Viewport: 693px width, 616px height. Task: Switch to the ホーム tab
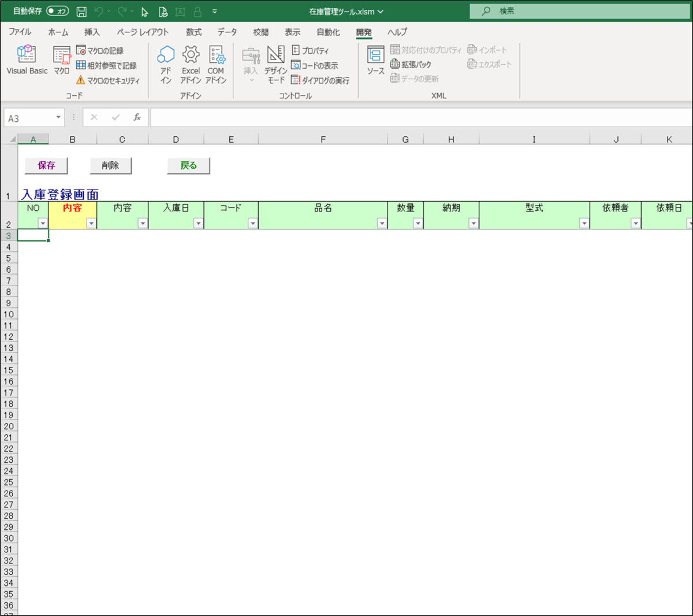pos(58,32)
